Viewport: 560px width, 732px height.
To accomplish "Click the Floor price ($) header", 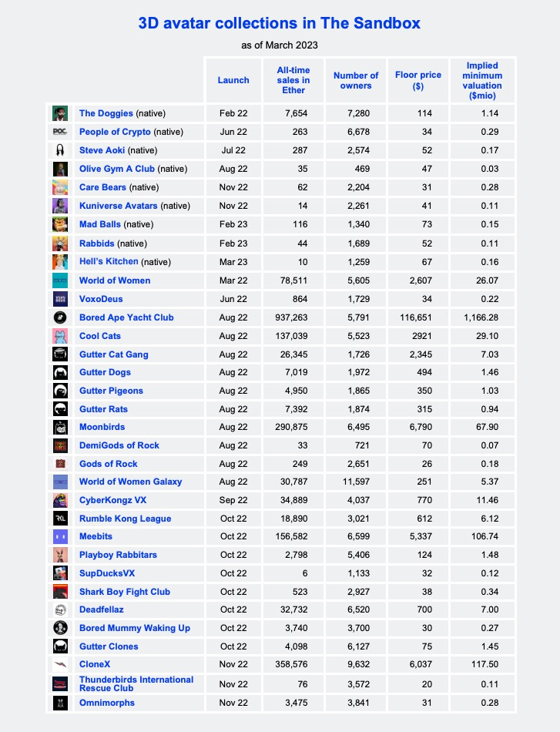I will 418,80.
